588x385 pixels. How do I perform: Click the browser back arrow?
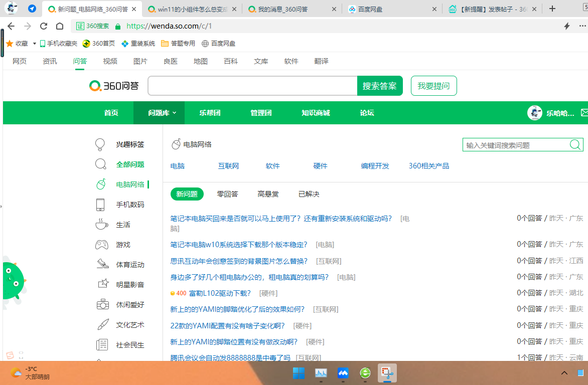point(11,26)
